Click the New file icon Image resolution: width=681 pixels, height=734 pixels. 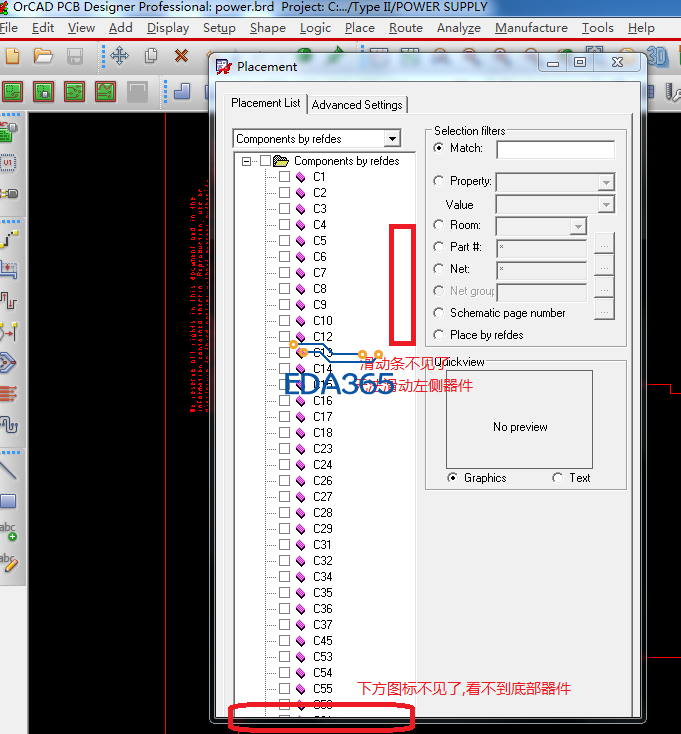(x=13, y=56)
